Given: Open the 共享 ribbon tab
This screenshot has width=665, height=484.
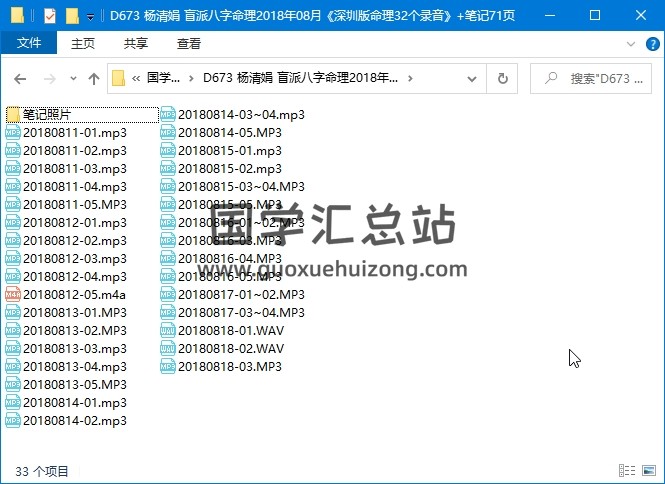Looking at the screenshot, I should pos(136,44).
